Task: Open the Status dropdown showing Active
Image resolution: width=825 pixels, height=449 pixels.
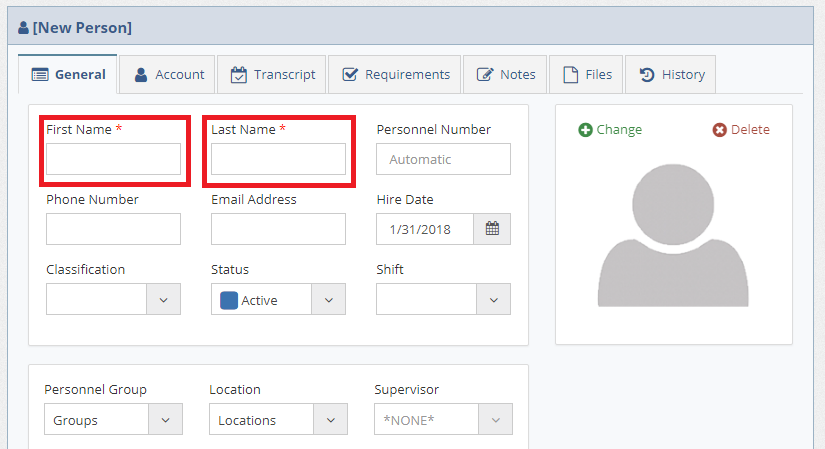Action: click(x=328, y=299)
